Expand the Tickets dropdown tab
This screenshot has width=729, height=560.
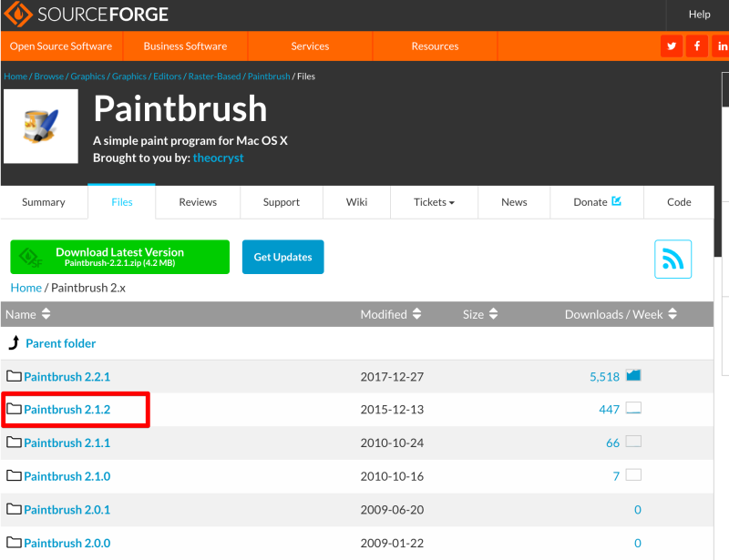435,202
